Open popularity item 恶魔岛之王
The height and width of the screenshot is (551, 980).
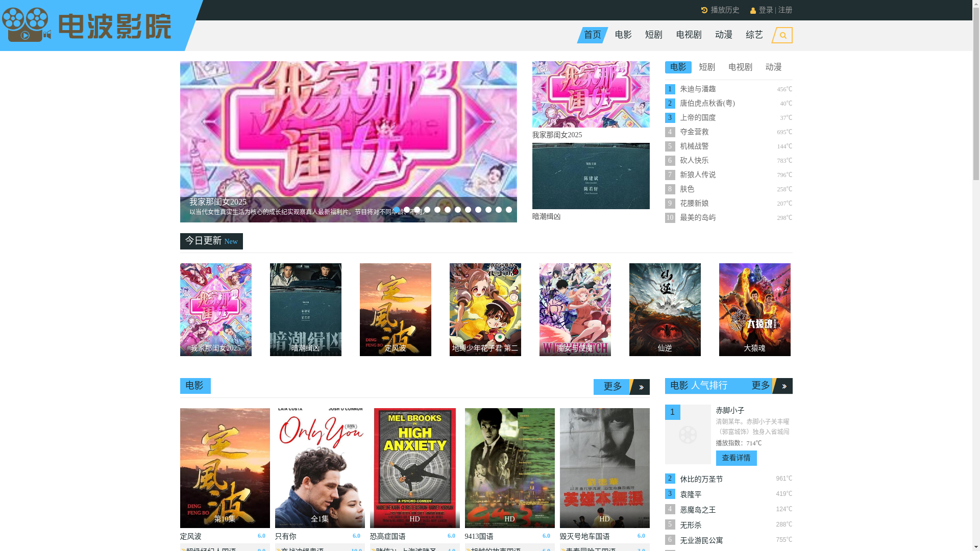point(698,510)
